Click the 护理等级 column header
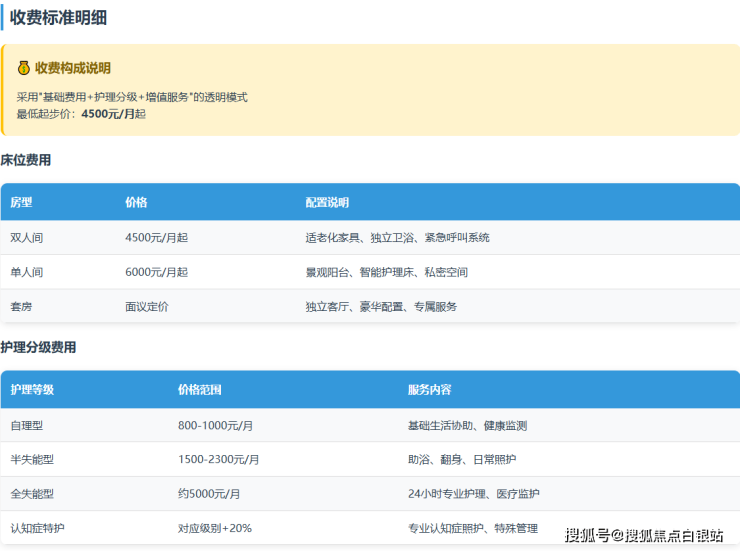This screenshot has width=740, height=551. (x=32, y=390)
